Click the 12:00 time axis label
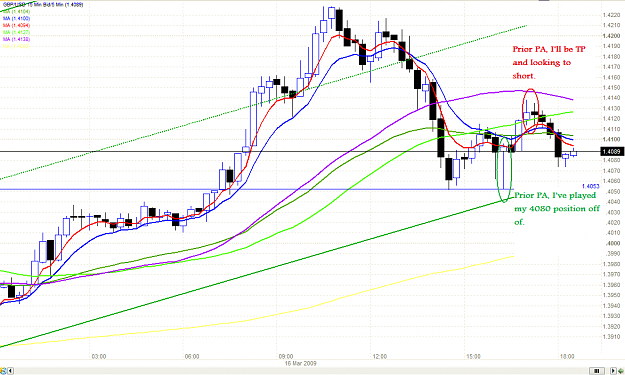 coord(379,356)
